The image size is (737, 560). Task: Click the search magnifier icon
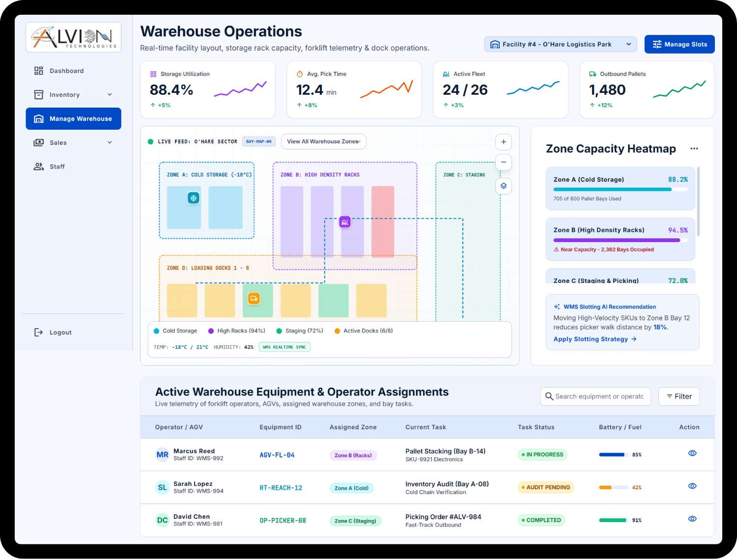pos(549,396)
